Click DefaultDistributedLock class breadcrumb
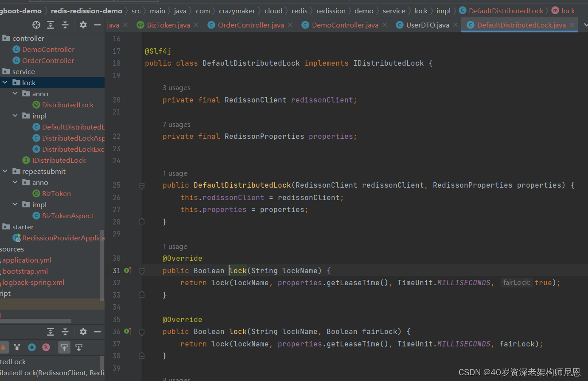The height and width of the screenshot is (381, 588). point(506,11)
